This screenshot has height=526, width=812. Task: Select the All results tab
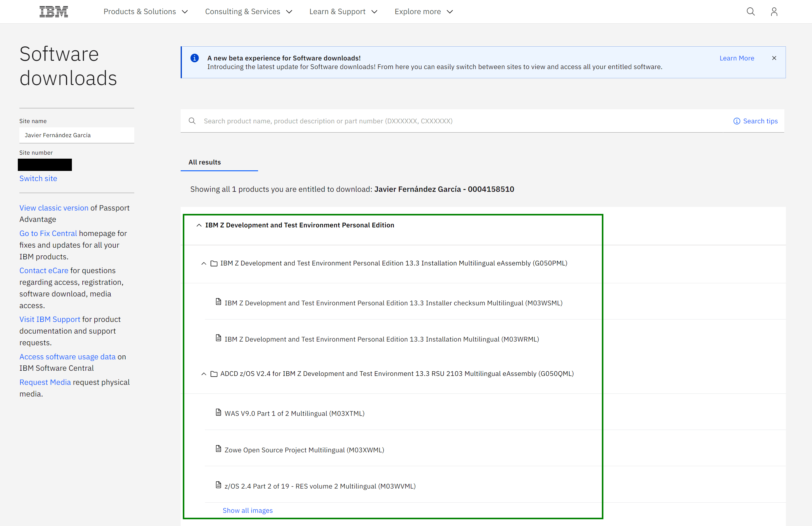coord(205,162)
